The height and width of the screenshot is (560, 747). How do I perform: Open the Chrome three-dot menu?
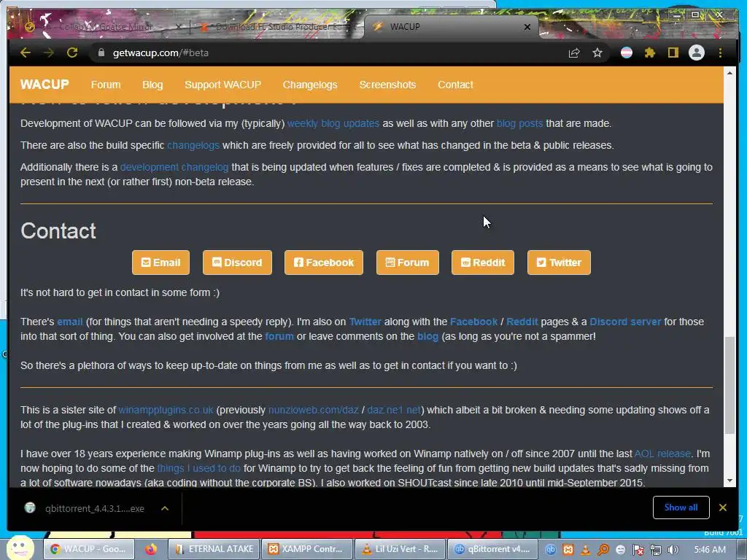pos(720,52)
